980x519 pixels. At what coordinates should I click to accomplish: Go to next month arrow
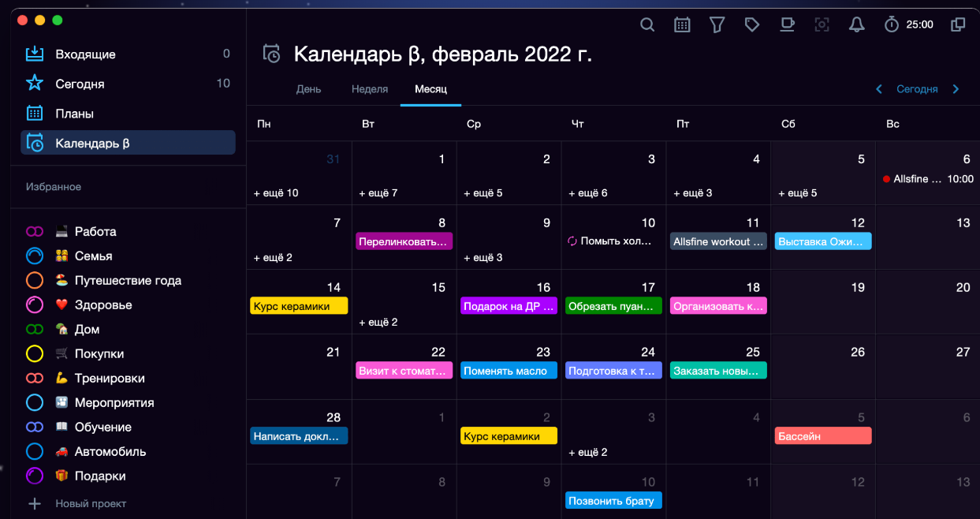956,89
